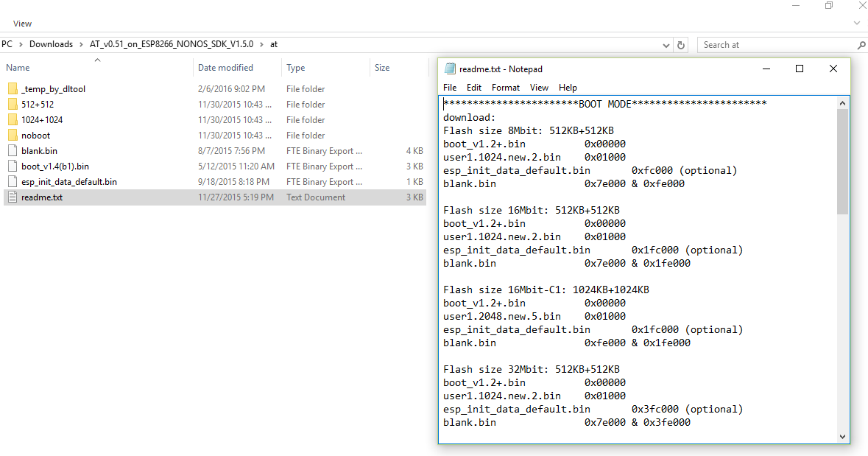This screenshot has width=868, height=456.
Task: Open the Format menu in Notepad
Action: [506, 88]
